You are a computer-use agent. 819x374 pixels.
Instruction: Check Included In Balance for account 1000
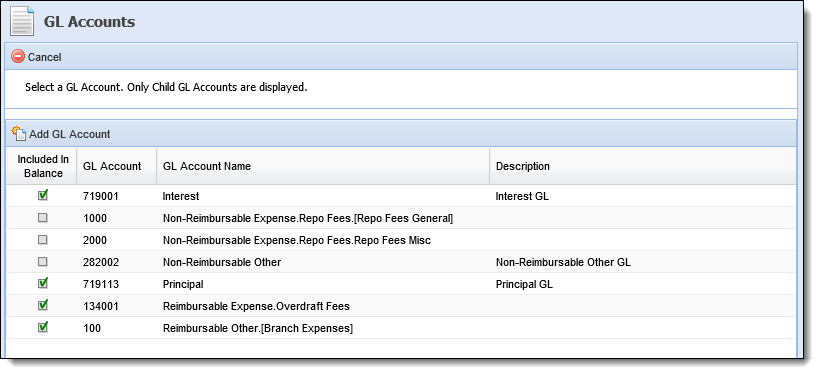pyautogui.click(x=43, y=218)
